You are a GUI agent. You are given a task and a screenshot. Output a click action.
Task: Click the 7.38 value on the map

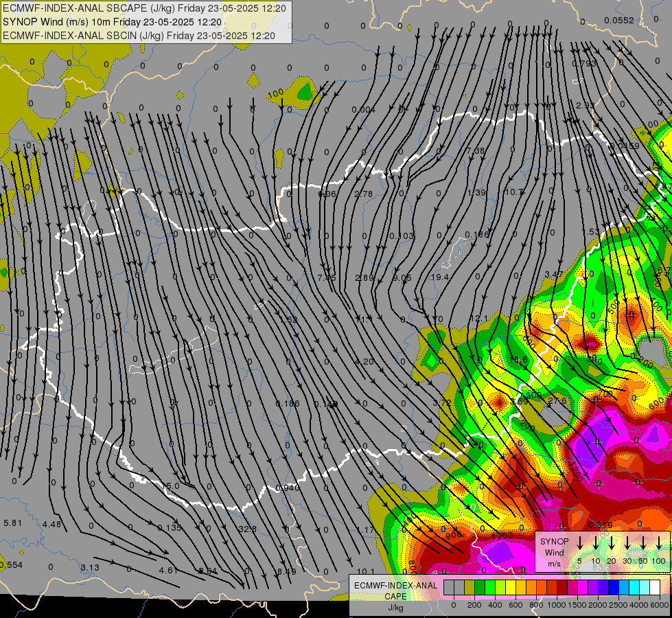[476, 150]
